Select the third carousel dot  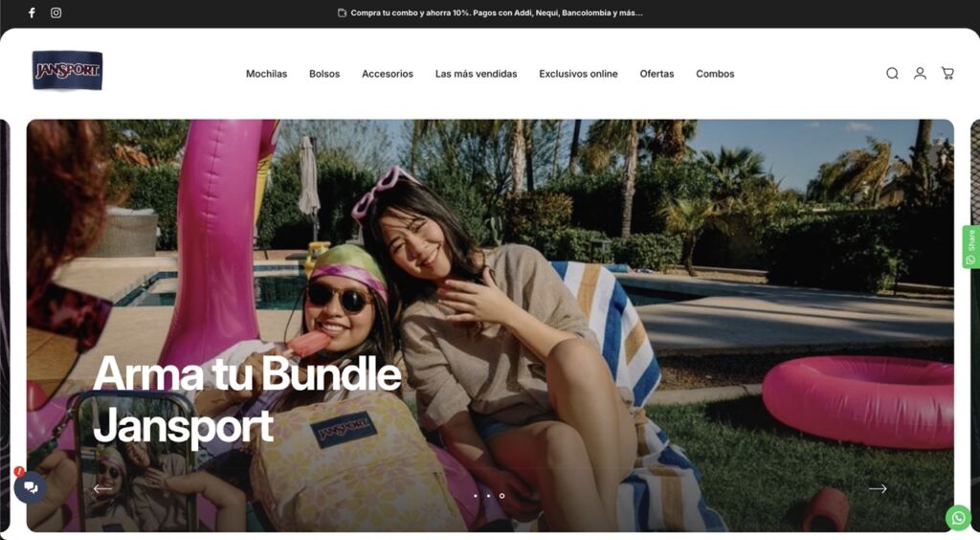pos(501,496)
